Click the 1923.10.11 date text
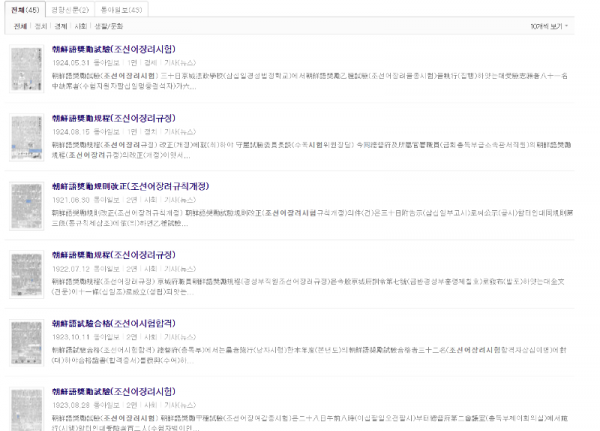Screen dimensions: 600x431 click(71, 337)
